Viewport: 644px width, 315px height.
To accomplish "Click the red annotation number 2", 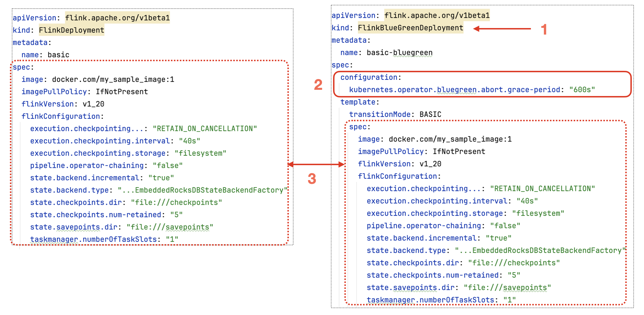I will point(318,85).
